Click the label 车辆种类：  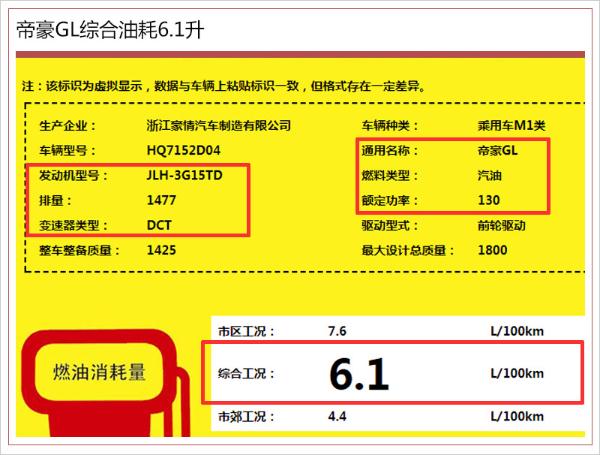(390, 126)
